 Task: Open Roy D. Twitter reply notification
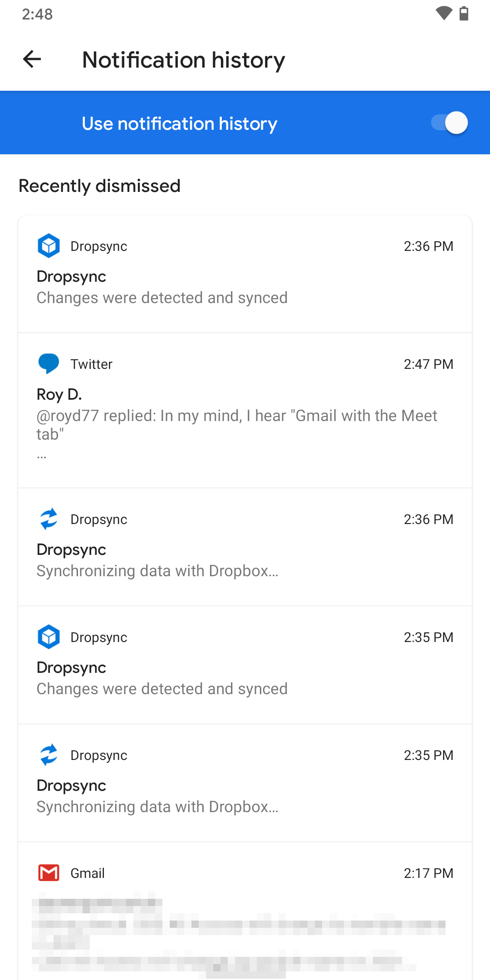point(236,415)
